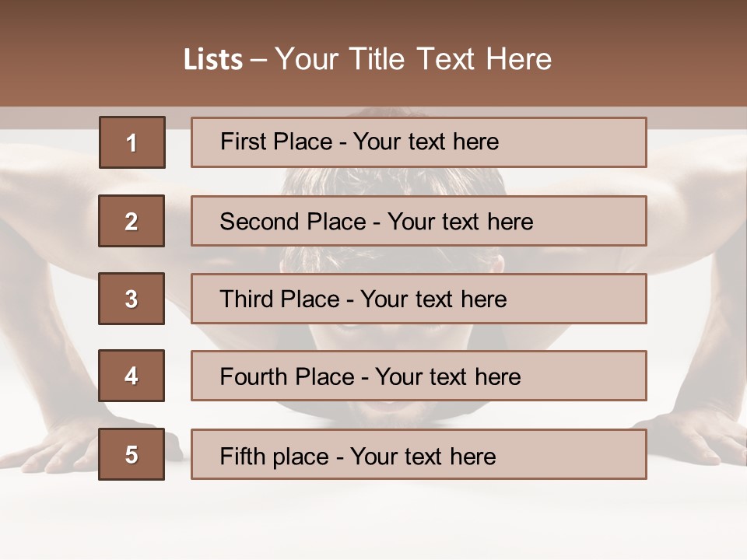747x560 pixels.
Task: Select the First Place text box
Action: coord(419,142)
